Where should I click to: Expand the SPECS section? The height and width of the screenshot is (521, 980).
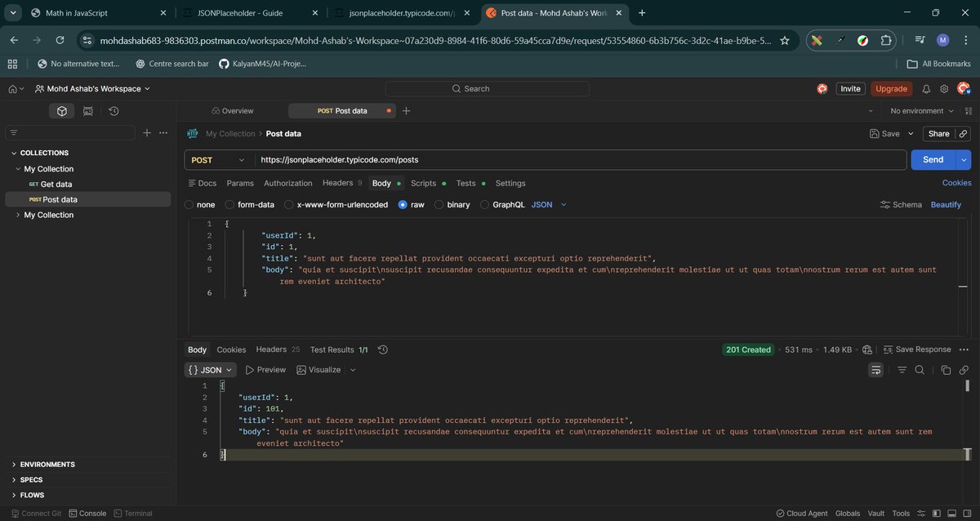point(14,480)
